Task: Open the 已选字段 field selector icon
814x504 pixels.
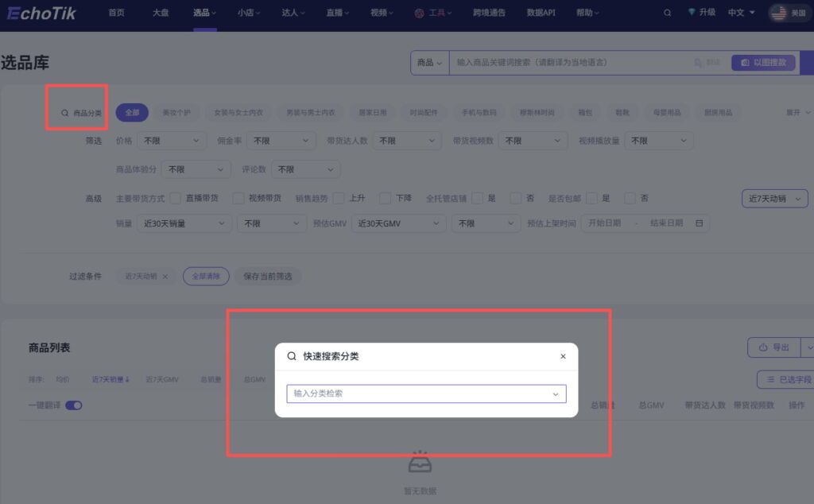Action: click(770, 379)
